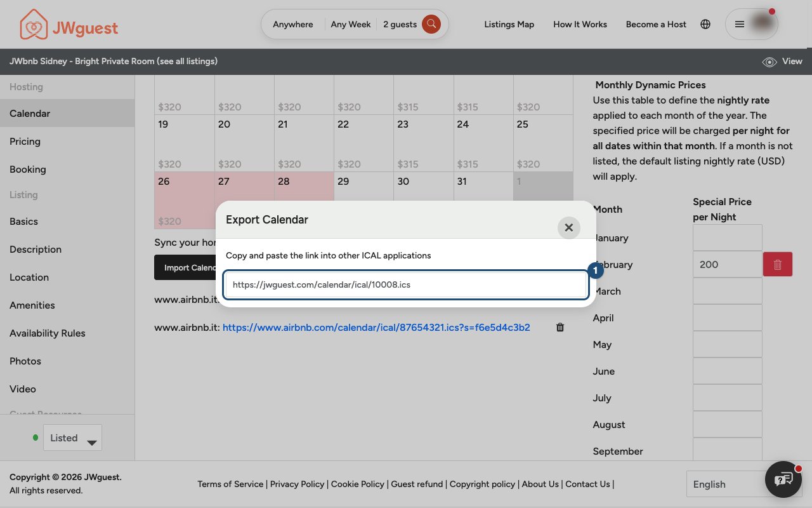This screenshot has height=508, width=812.
Task: Click the March special price field
Action: [727, 291]
